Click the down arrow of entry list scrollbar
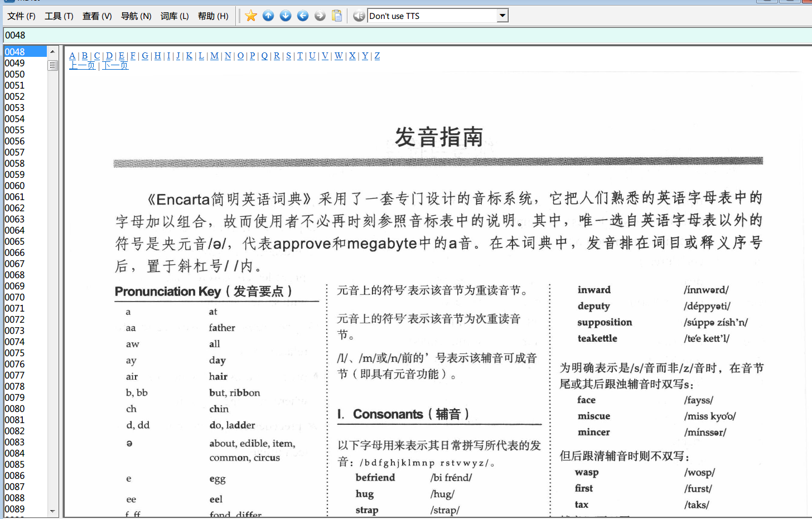The height and width of the screenshot is (519, 812). coord(53,511)
